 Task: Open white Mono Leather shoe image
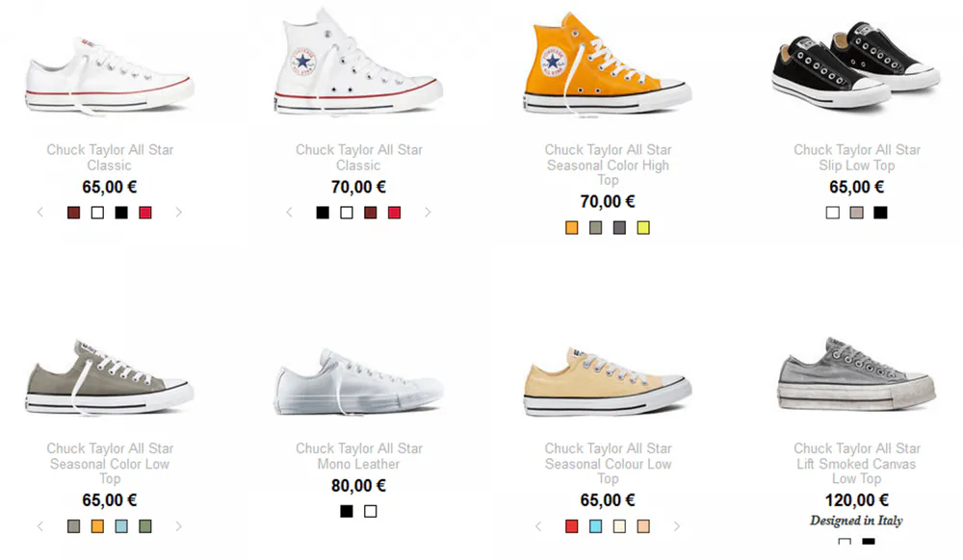[359, 381]
